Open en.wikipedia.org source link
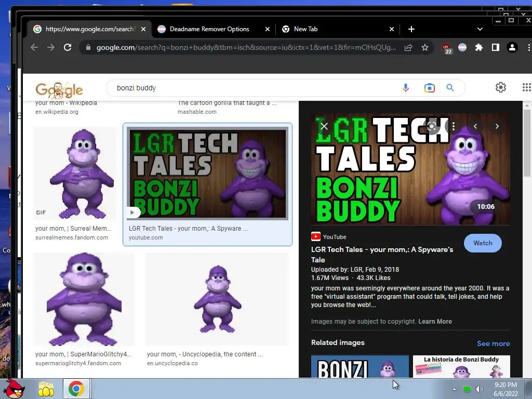This screenshot has height=399, width=532. [57, 112]
